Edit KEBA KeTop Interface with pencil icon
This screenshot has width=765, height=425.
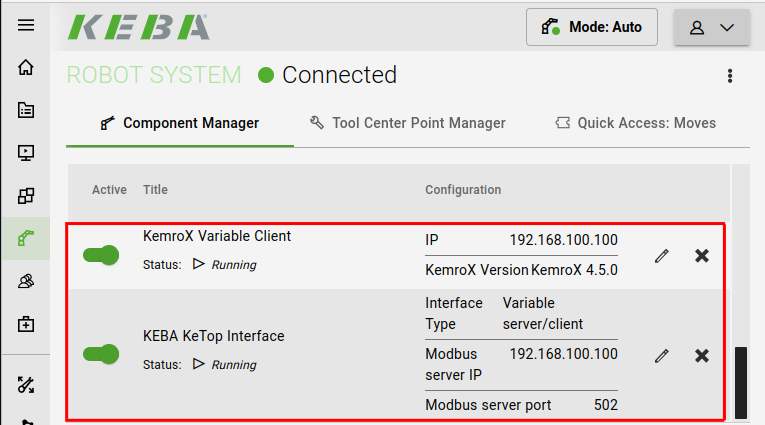tap(662, 356)
